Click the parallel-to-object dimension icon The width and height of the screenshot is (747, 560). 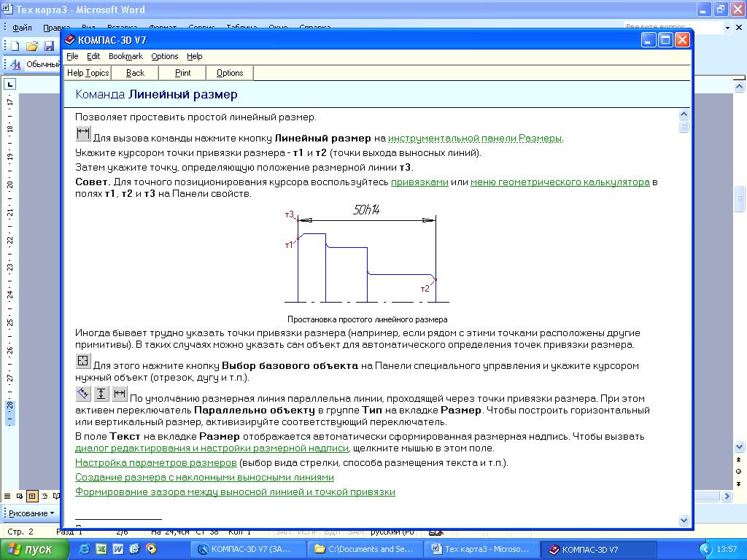[x=83, y=393]
